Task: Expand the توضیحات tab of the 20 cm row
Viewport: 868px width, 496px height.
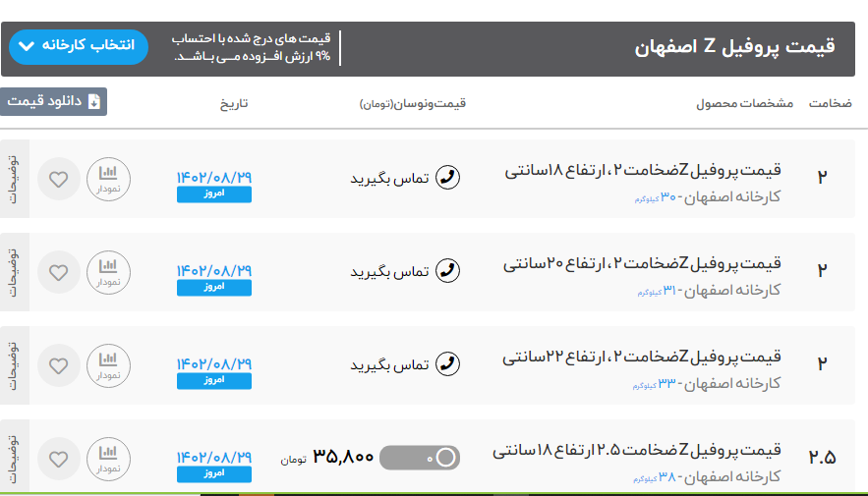Action: click(x=14, y=271)
